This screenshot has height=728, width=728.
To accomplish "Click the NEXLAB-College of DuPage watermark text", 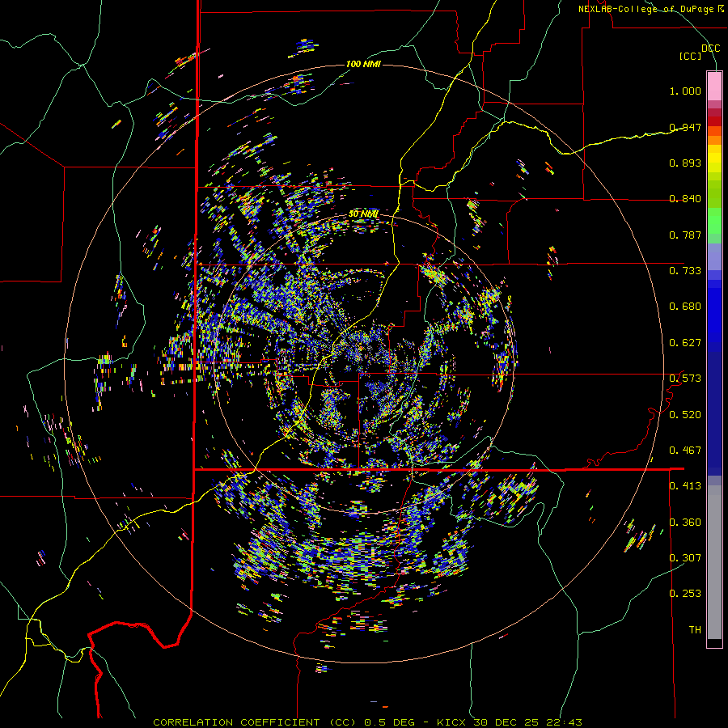I will coord(651,9).
